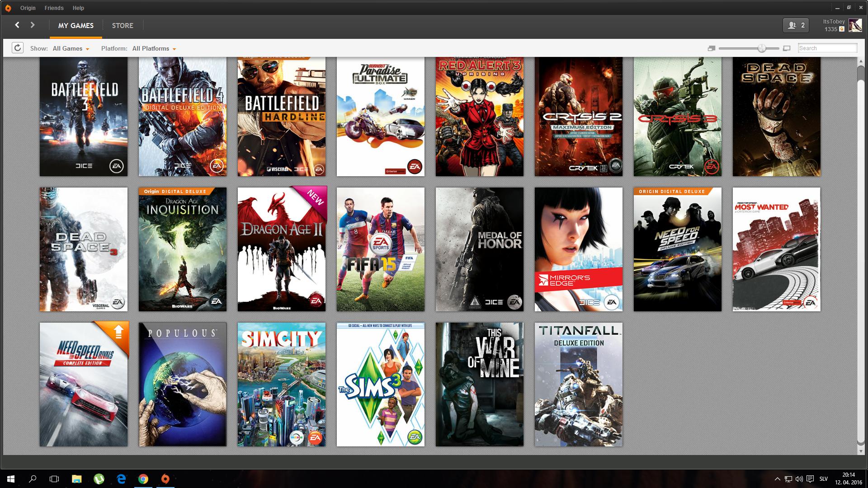Open Windows taskbar search
868x488 pixels.
coord(33,479)
